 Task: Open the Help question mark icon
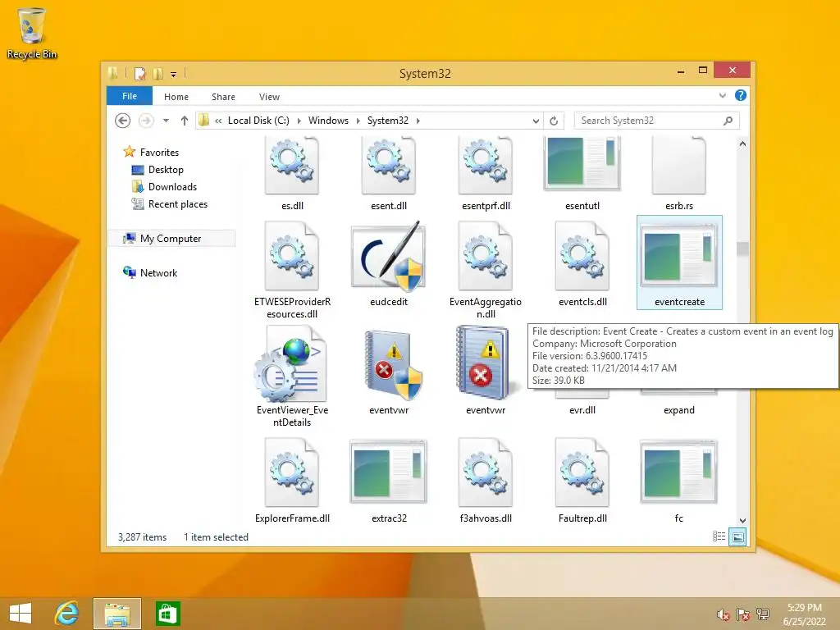[x=741, y=95]
